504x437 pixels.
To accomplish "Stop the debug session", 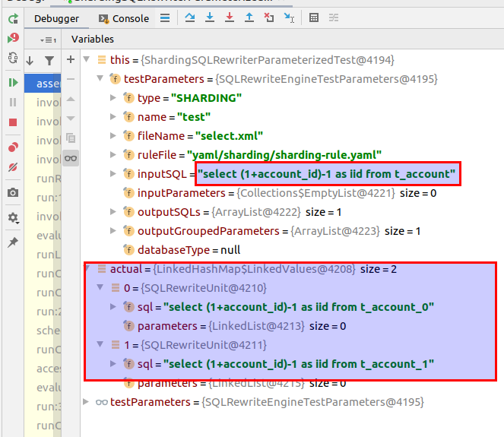I will pyautogui.click(x=13, y=122).
